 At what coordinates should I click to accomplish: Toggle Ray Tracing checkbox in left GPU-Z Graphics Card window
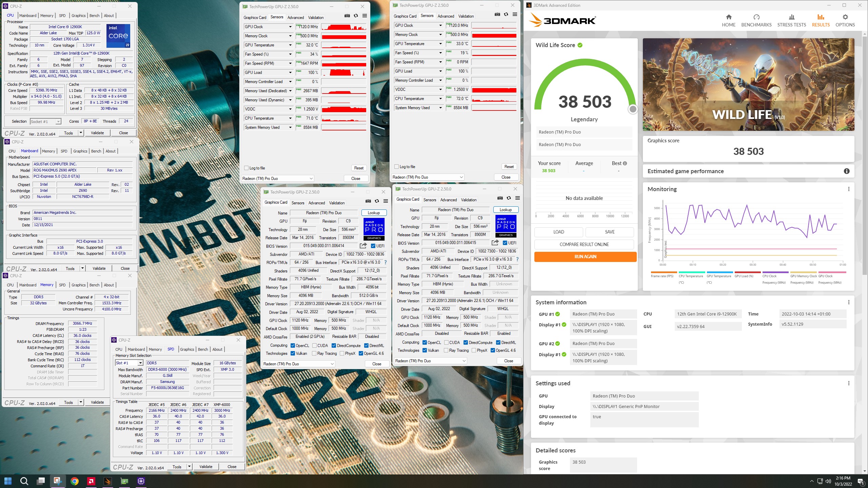pyautogui.click(x=314, y=353)
